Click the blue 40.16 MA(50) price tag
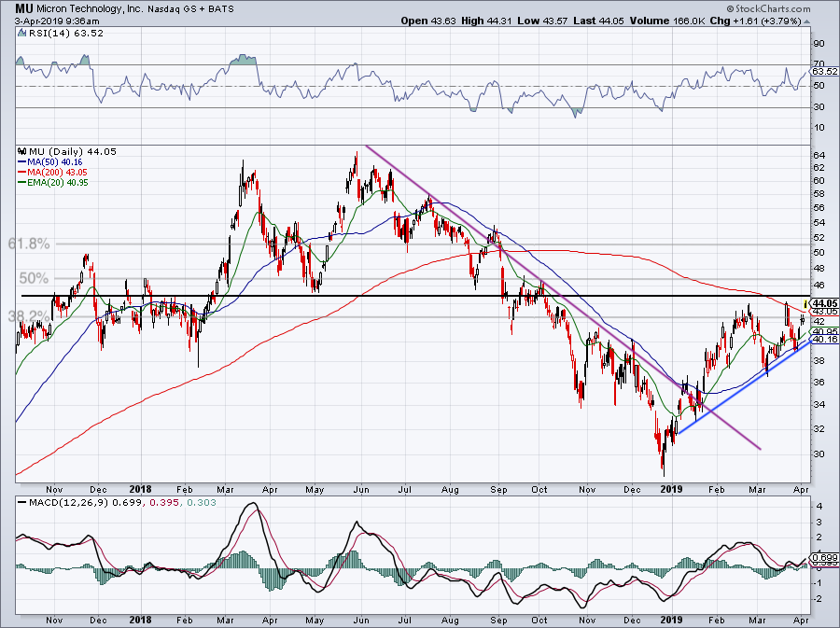 [x=825, y=340]
